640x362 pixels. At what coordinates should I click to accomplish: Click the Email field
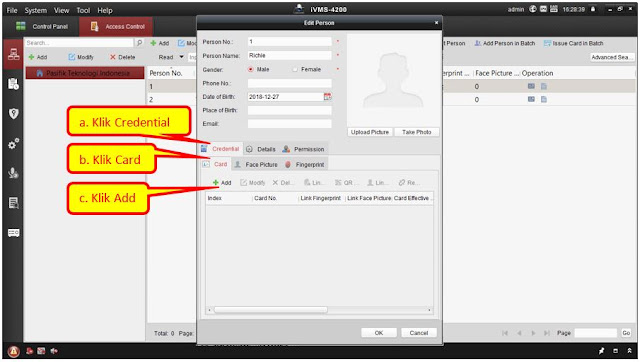pyautogui.click(x=290, y=124)
